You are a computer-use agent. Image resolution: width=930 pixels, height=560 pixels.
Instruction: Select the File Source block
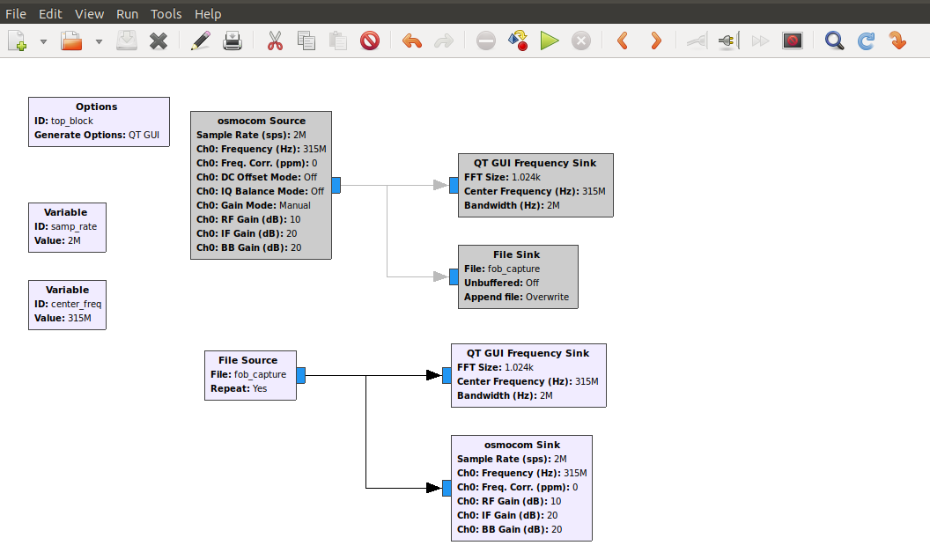250,375
